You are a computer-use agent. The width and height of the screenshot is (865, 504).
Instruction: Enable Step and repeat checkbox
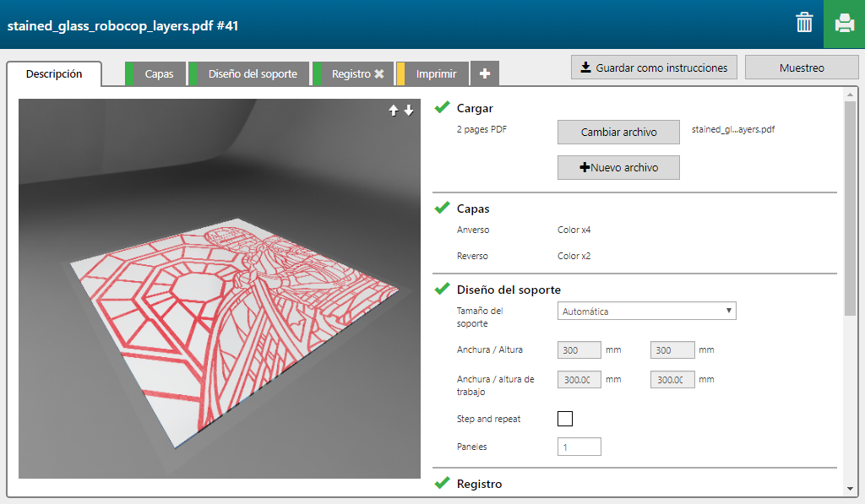[x=565, y=419]
